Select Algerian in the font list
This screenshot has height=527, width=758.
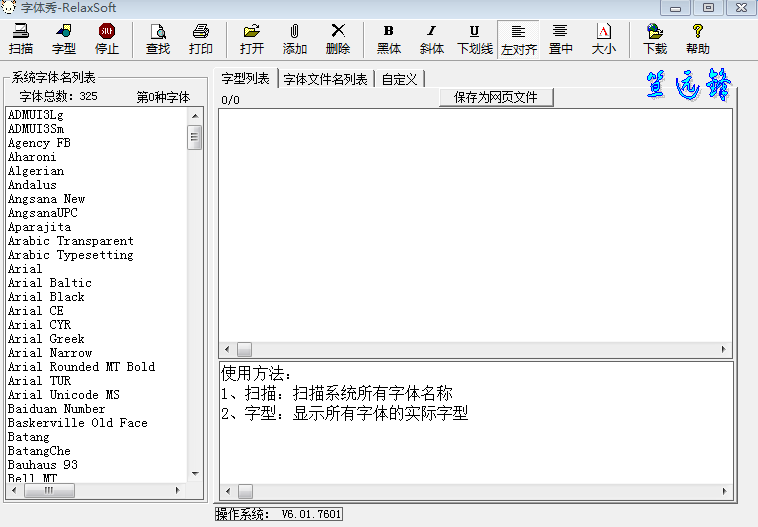point(36,171)
